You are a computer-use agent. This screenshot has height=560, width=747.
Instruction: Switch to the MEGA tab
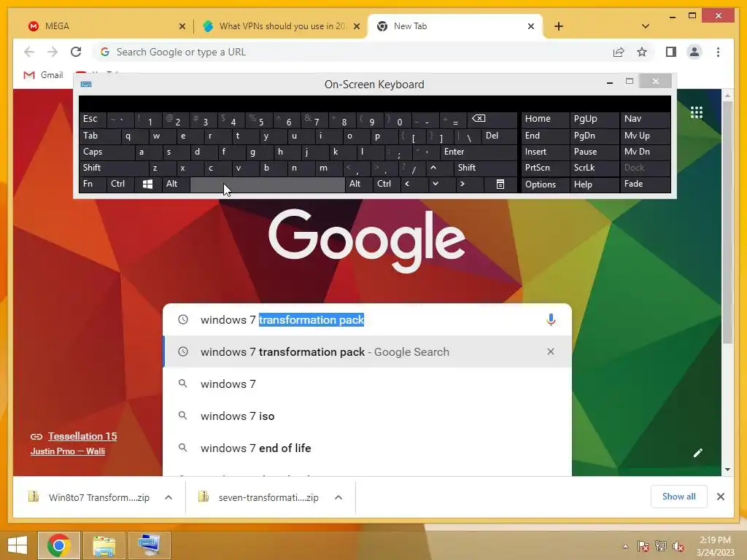[106, 26]
